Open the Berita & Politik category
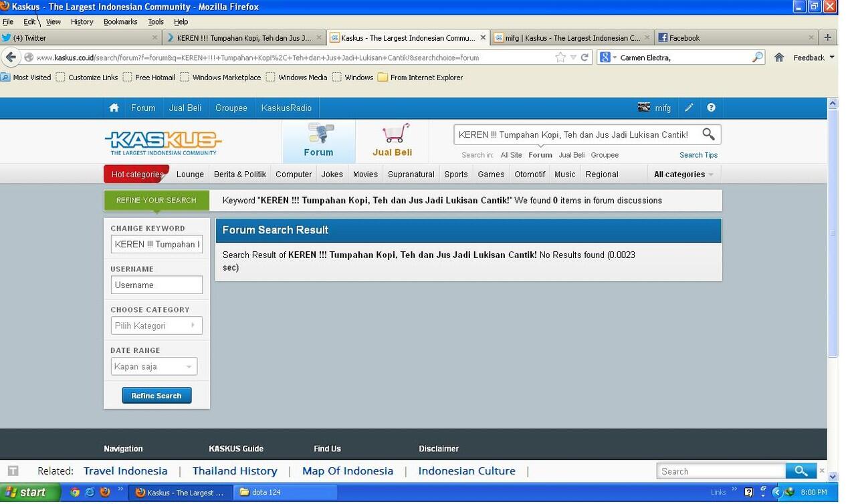The image size is (856, 504). pyautogui.click(x=240, y=174)
